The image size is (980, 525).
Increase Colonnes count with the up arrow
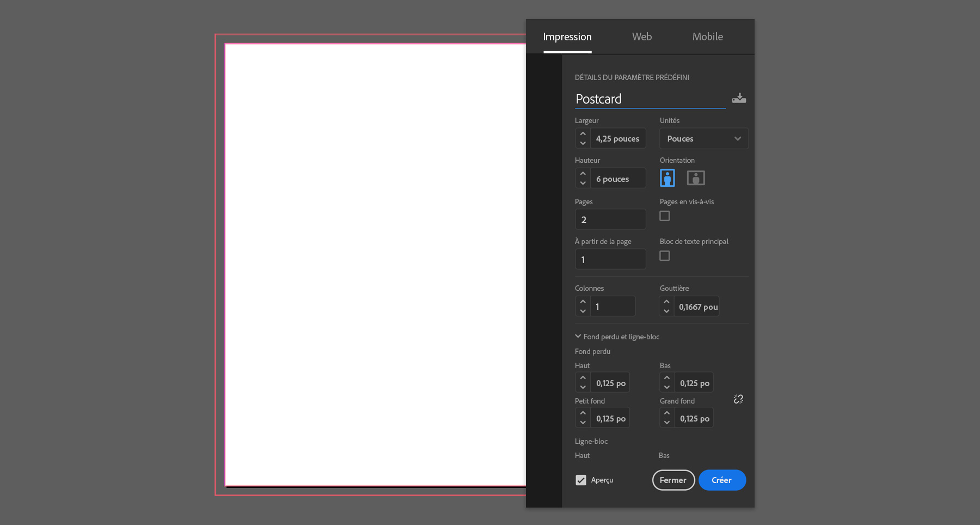[x=583, y=301]
